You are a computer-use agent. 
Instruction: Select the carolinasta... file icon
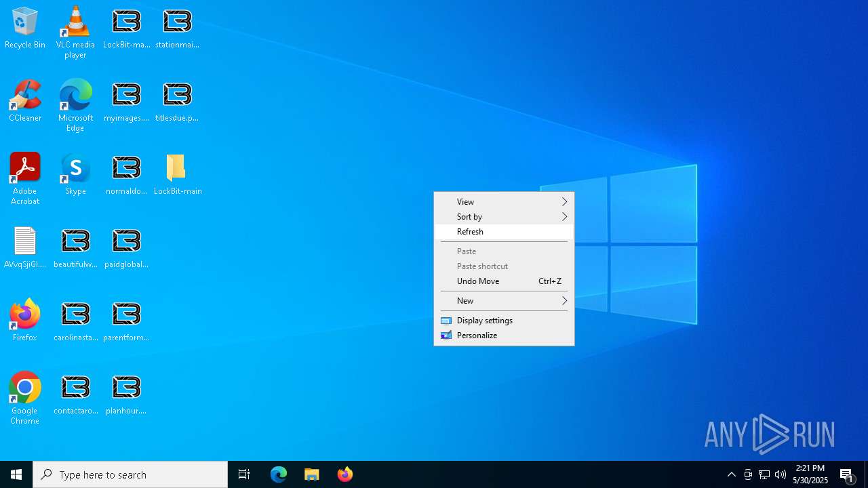point(75,321)
